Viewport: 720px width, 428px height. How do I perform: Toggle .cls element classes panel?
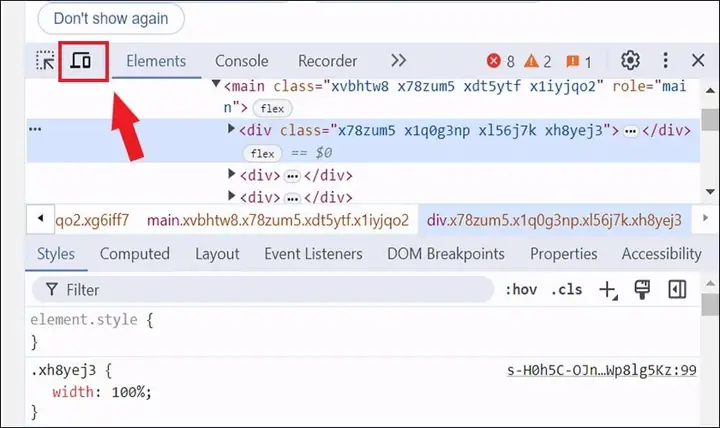tap(566, 290)
